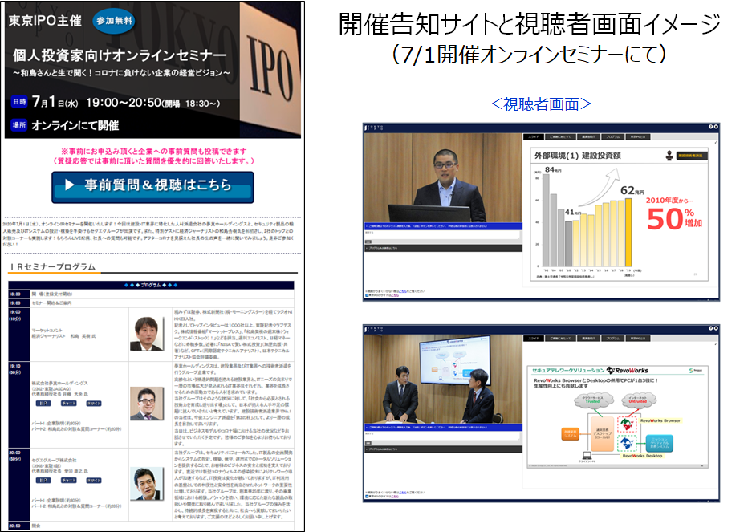Close icon in the 建設投資額 slide viewer
The height and width of the screenshot is (532, 756).
(x=716, y=127)
